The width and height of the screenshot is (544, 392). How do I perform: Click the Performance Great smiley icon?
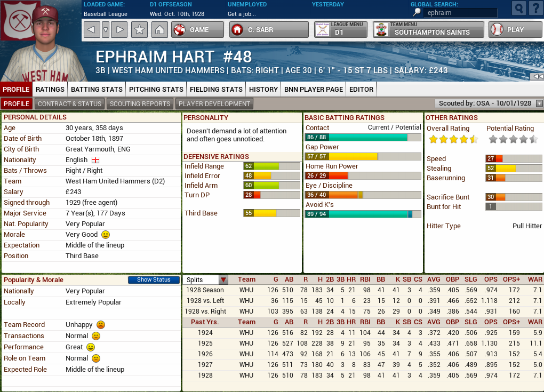click(x=91, y=347)
